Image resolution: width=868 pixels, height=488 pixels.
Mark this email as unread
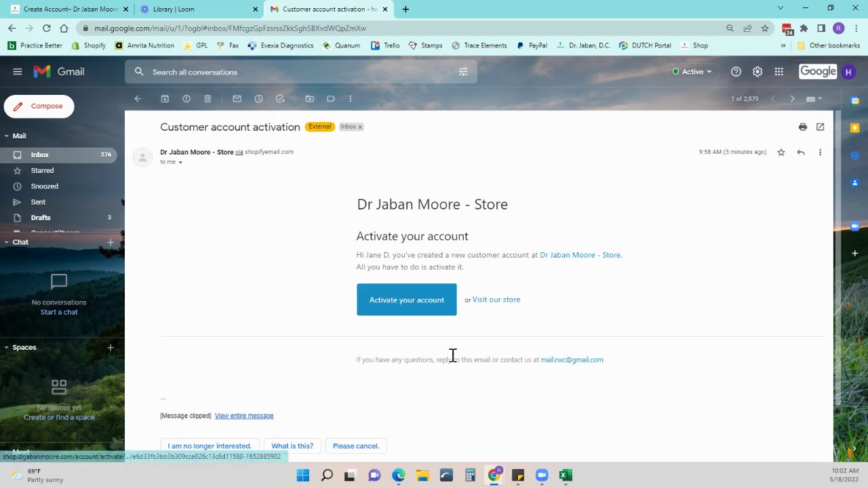(x=237, y=99)
